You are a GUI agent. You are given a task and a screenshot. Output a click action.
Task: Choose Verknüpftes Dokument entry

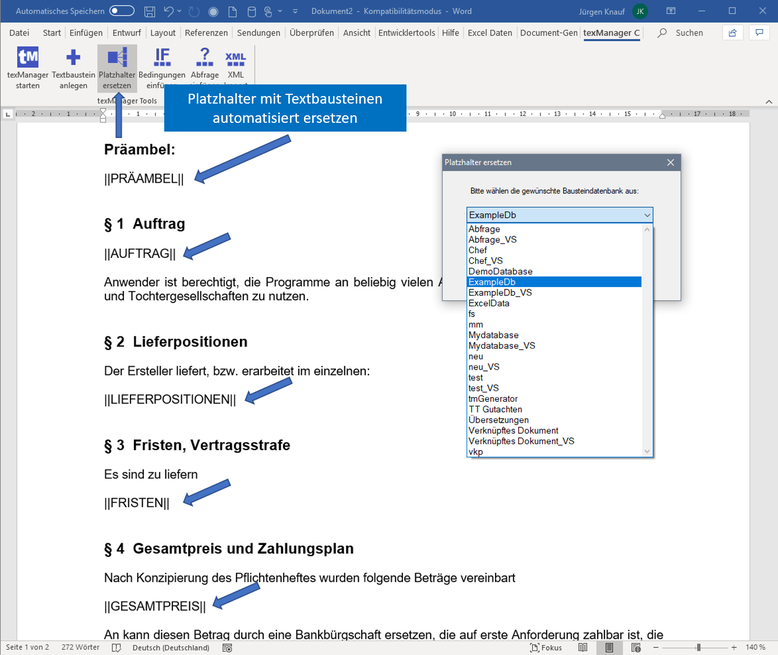coord(555,430)
